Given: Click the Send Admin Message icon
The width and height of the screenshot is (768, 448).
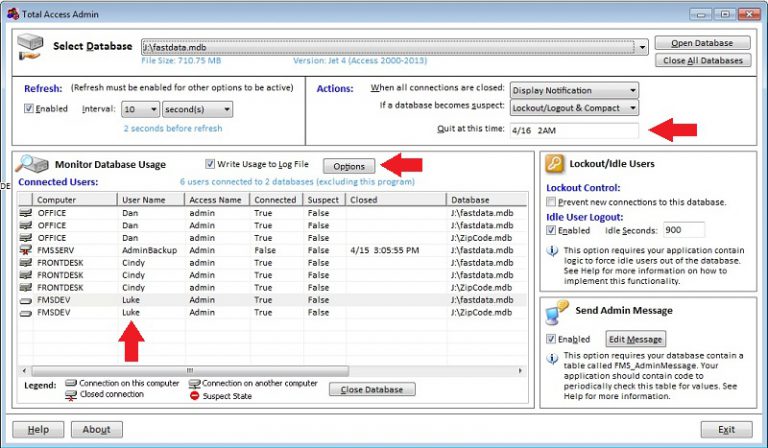Looking at the screenshot, I should (555, 312).
